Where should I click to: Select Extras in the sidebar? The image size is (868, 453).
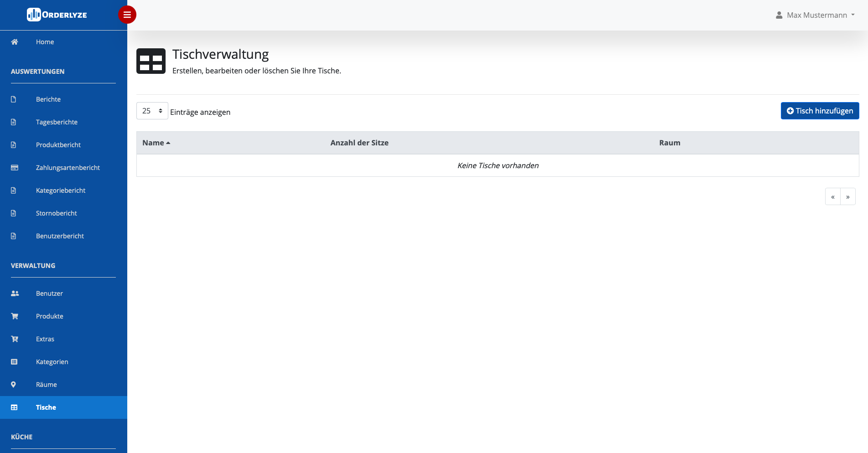(x=63, y=339)
